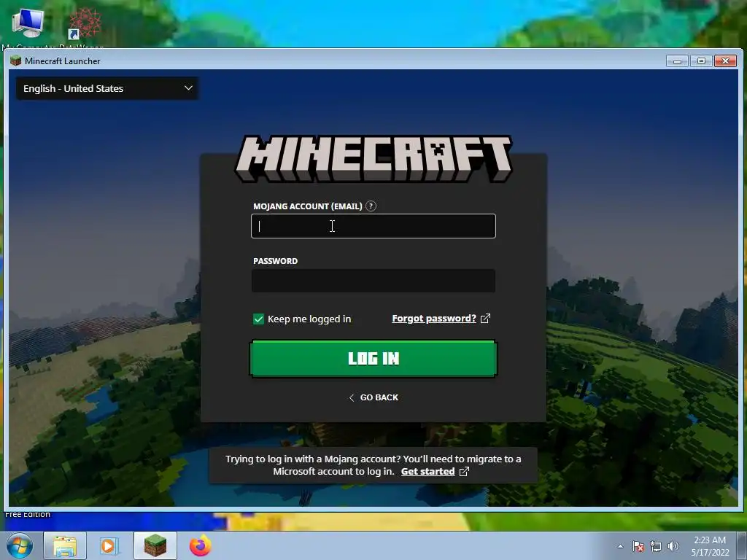Click the network tray icon
The width and height of the screenshot is (747, 560).
656,546
